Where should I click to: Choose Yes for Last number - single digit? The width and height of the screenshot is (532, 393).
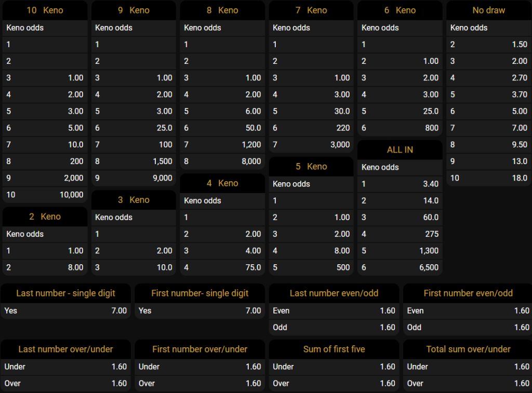point(65,310)
